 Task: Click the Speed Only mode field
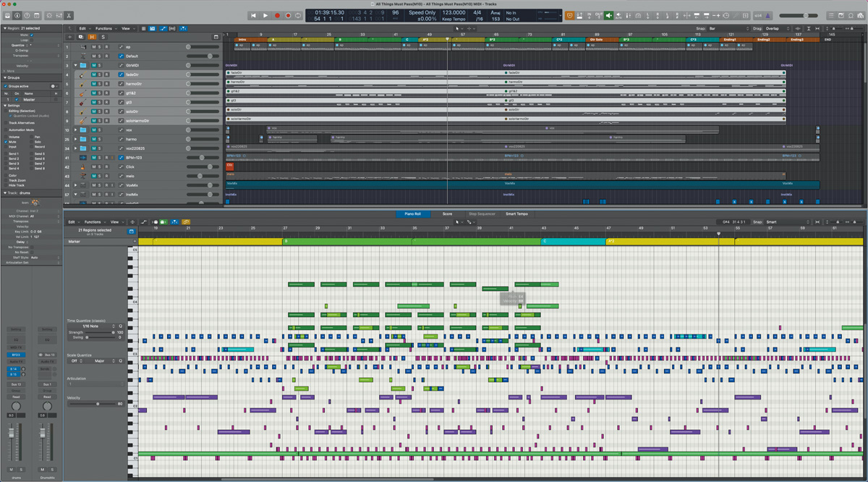tap(422, 12)
